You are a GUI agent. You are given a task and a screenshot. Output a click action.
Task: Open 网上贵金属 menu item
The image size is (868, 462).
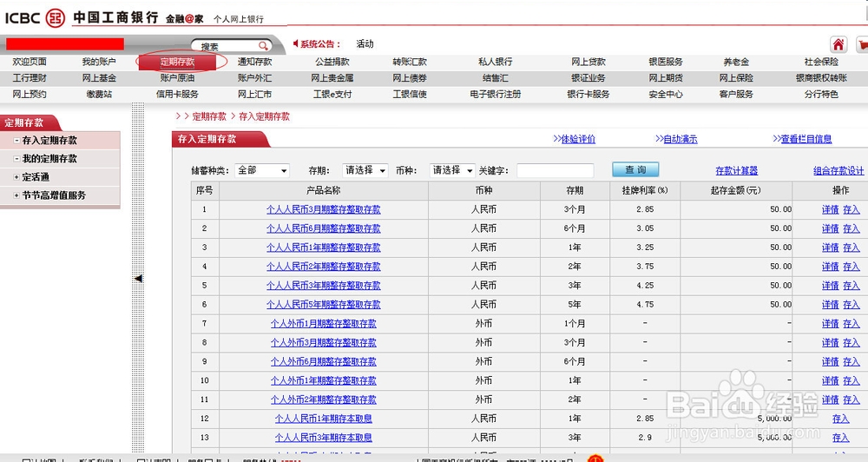pos(332,78)
